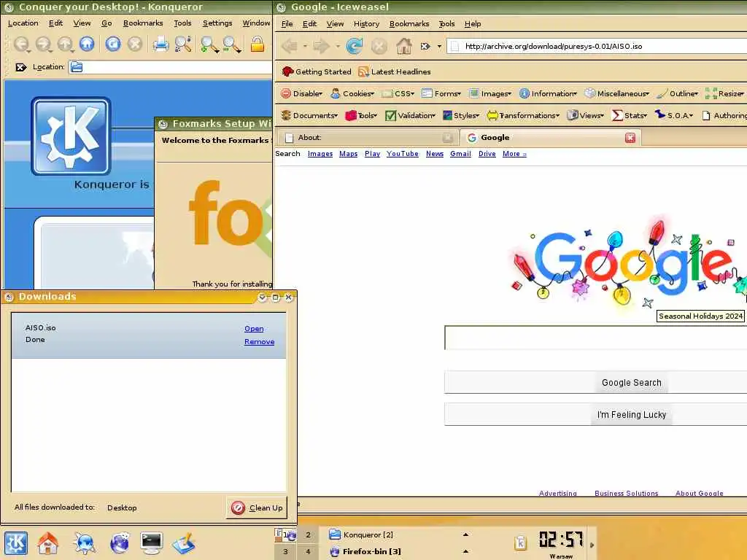This screenshot has width=747, height=560.
Task: Open the Iceweasel History menu
Action: point(366,24)
